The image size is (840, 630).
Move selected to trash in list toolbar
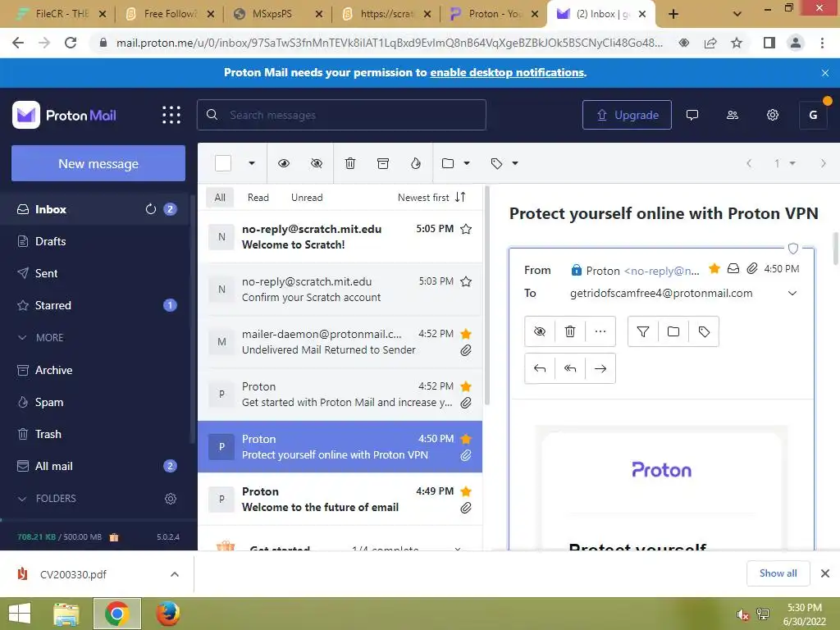[349, 163]
